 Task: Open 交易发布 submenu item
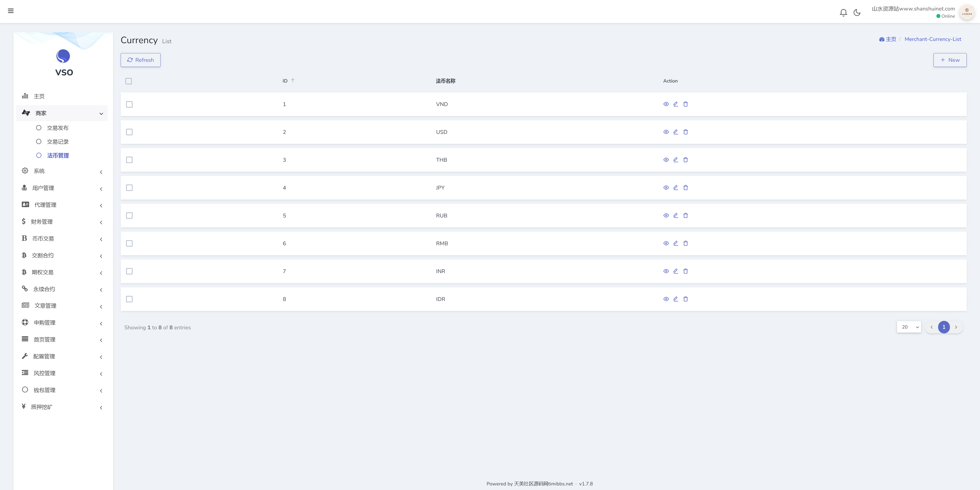[57, 128]
